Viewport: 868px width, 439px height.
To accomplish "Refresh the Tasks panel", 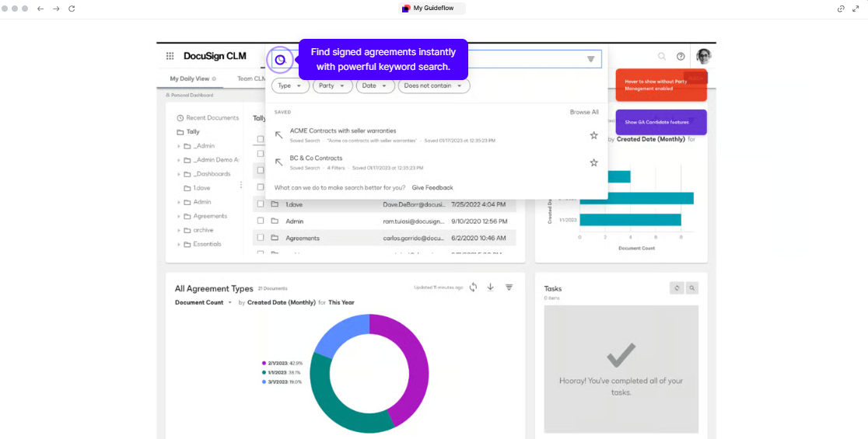I will coord(677,288).
